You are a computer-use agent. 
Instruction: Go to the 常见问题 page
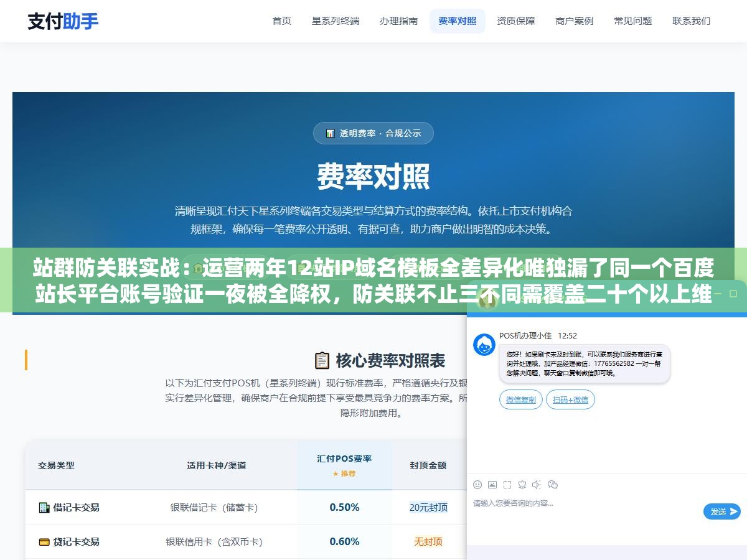tap(633, 21)
